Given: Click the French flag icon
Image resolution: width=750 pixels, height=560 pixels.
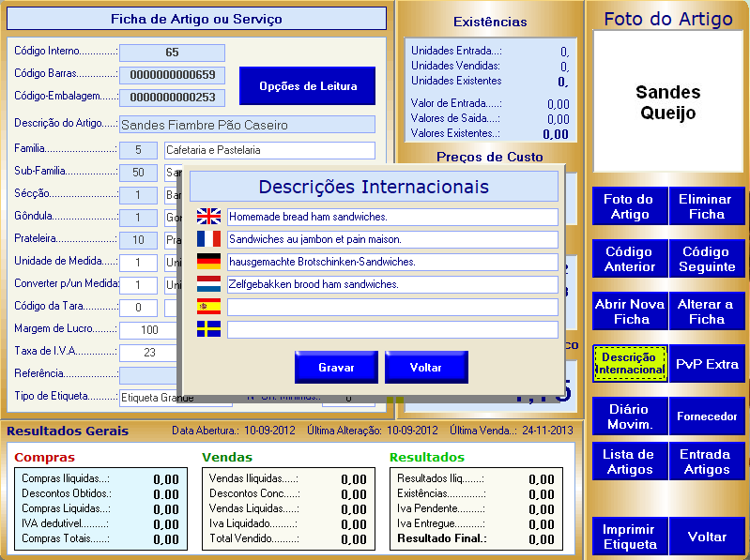Looking at the screenshot, I should [208, 239].
